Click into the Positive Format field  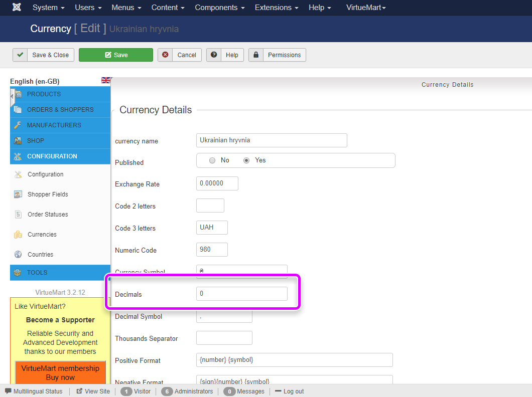click(295, 360)
